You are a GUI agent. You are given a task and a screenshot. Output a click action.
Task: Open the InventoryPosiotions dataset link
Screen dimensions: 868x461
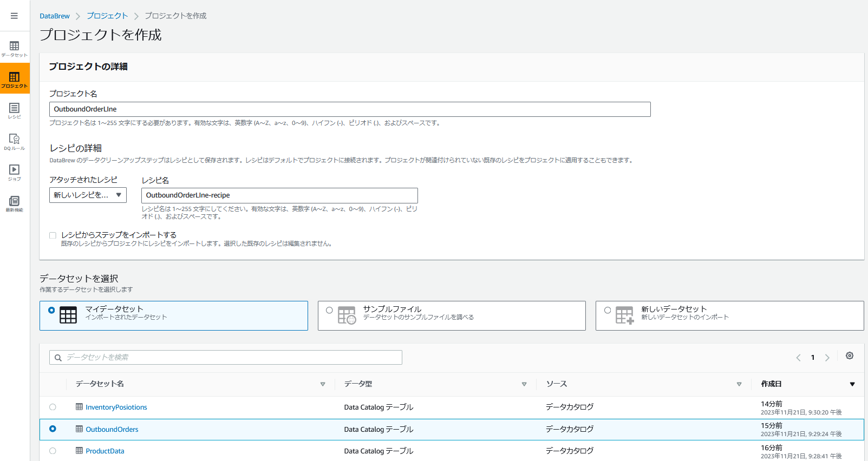click(x=116, y=407)
